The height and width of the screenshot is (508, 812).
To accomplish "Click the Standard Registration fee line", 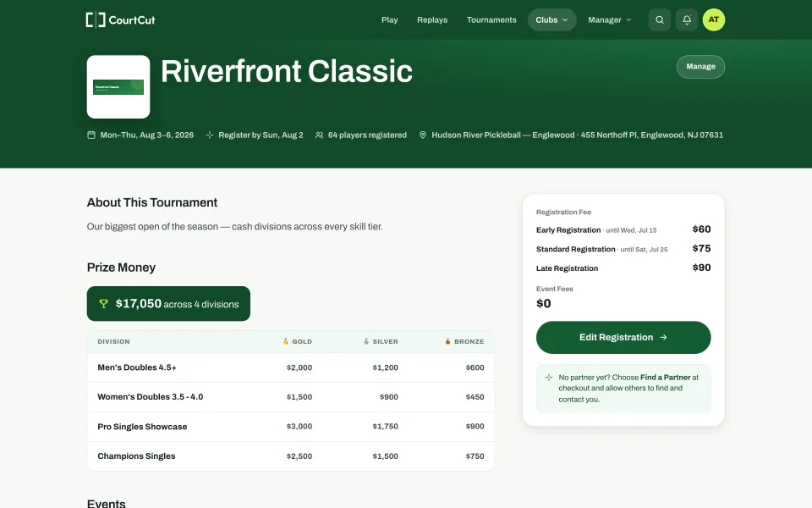I will click(623, 249).
